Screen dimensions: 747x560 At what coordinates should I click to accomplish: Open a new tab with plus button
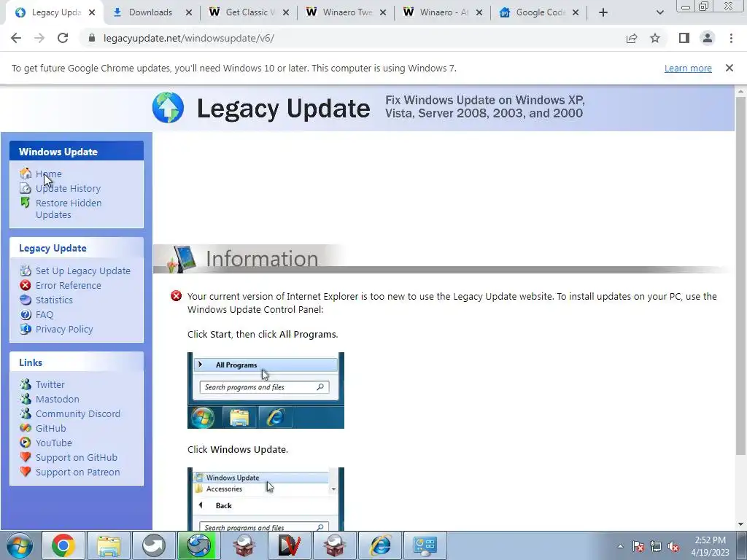click(603, 12)
